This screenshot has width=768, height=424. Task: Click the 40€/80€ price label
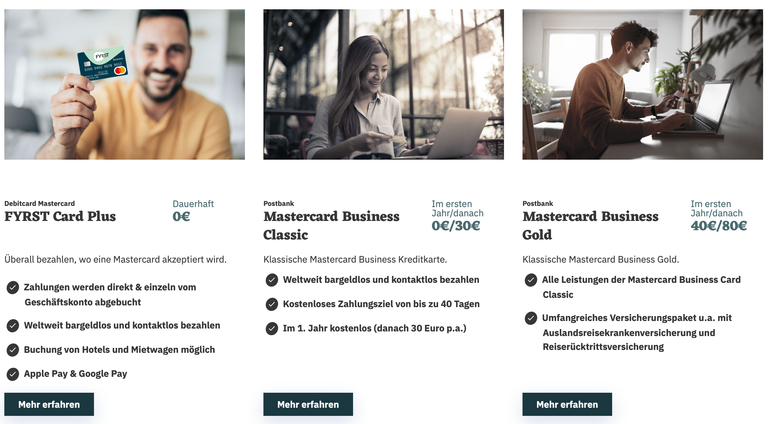719,225
